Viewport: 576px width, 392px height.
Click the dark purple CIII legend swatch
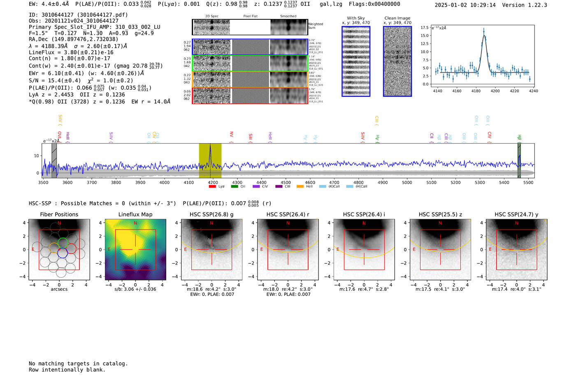(x=279, y=186)
